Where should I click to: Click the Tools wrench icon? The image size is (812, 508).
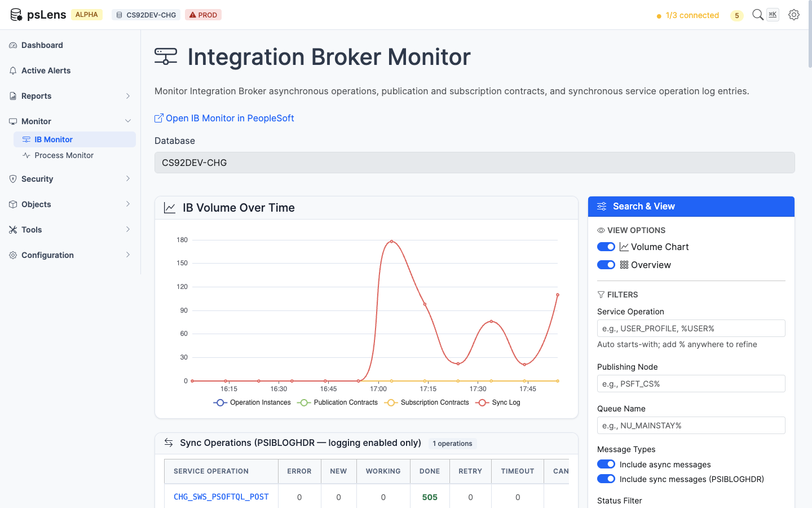tap(13, 230)
